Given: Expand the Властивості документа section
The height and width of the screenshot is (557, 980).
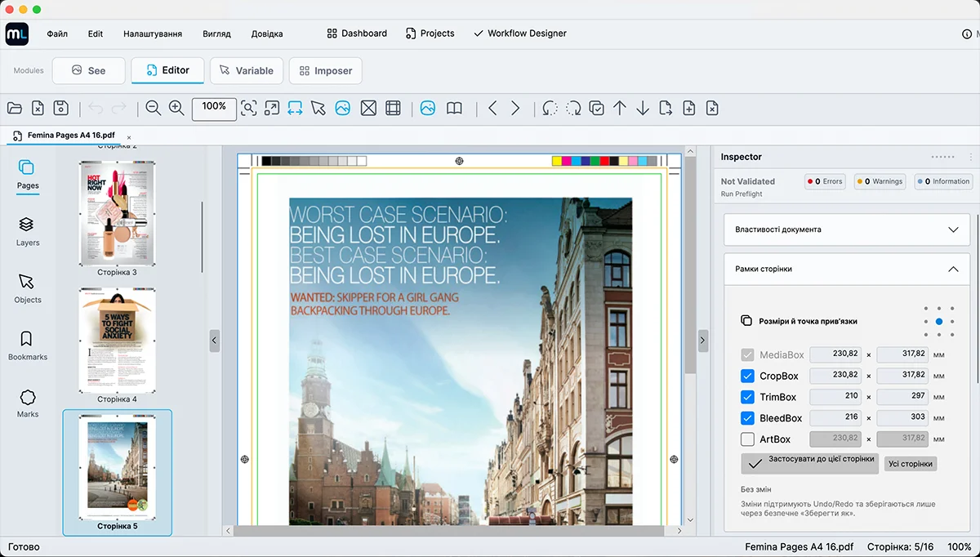Looking at the screenshot, I should 847,229.
